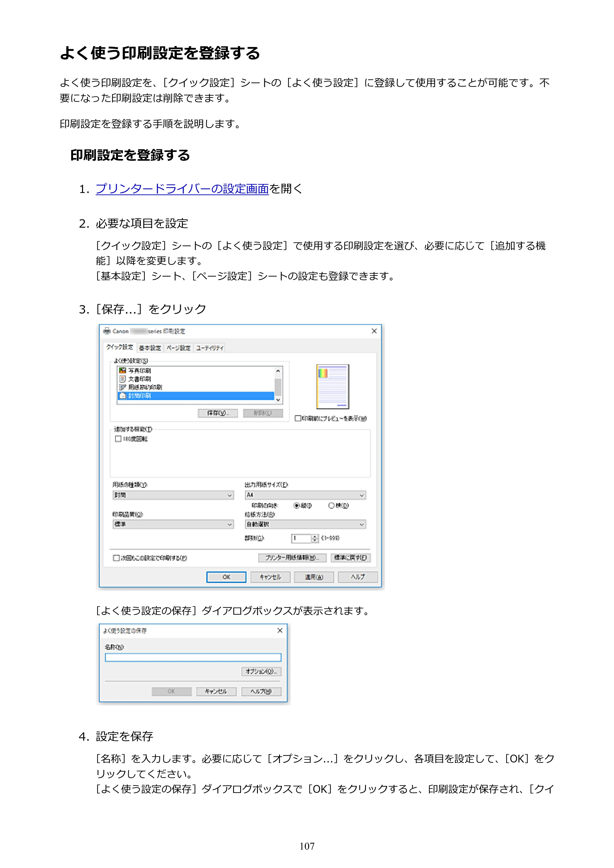
Task: Click the 封筒印刷 envelope icon
Action: 122,395
